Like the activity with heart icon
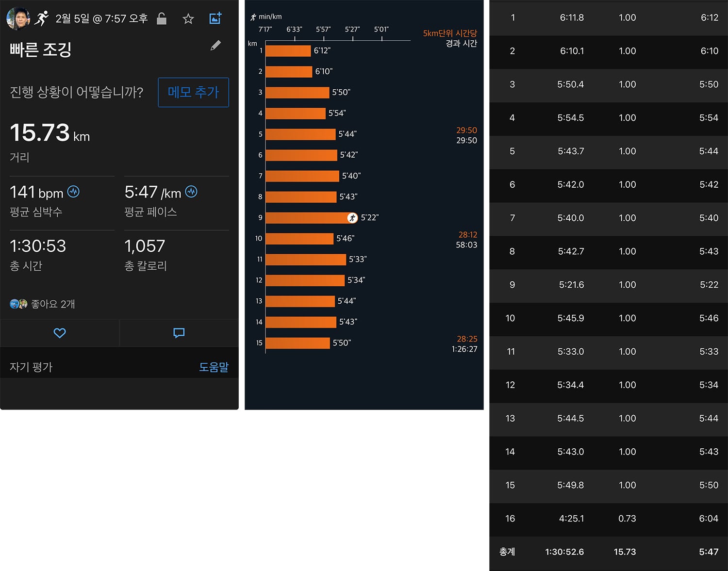 (x=60, y=333)
